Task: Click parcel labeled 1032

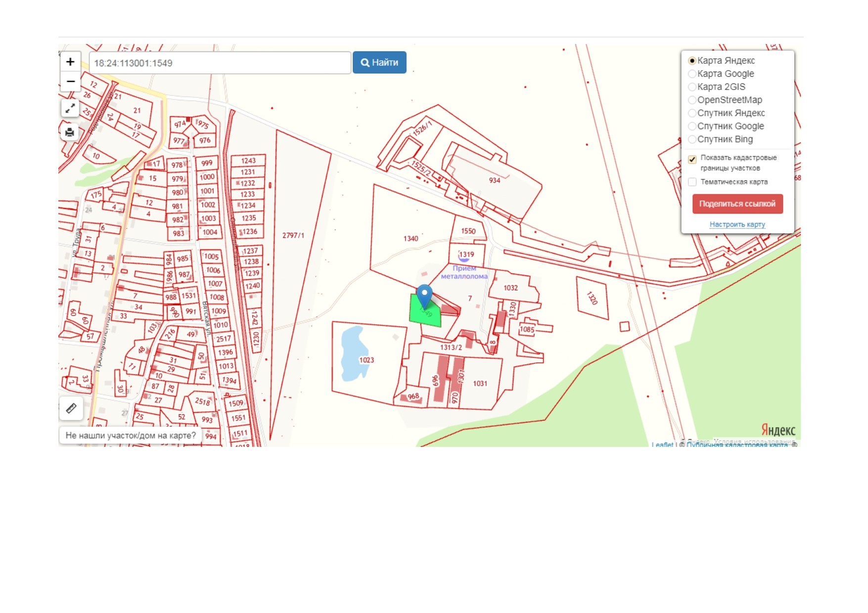Action: pos(510,288)
